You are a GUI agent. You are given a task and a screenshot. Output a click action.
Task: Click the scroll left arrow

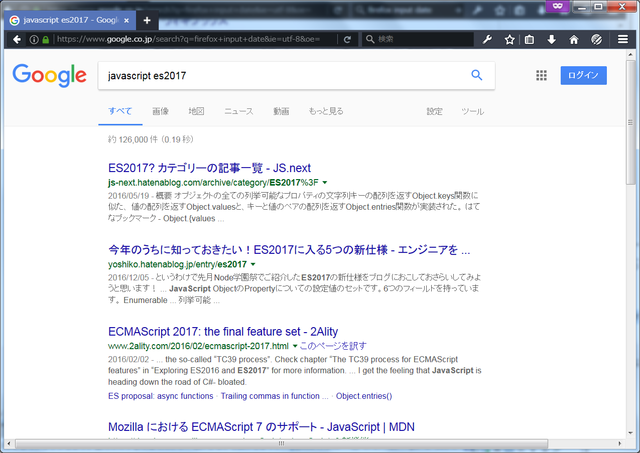click(x=9, y=443)
